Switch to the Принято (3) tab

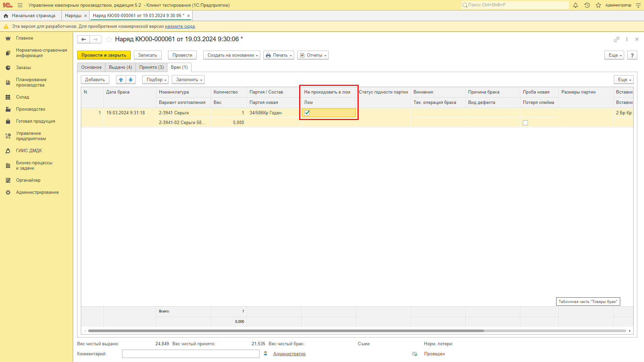click(152, 67)
